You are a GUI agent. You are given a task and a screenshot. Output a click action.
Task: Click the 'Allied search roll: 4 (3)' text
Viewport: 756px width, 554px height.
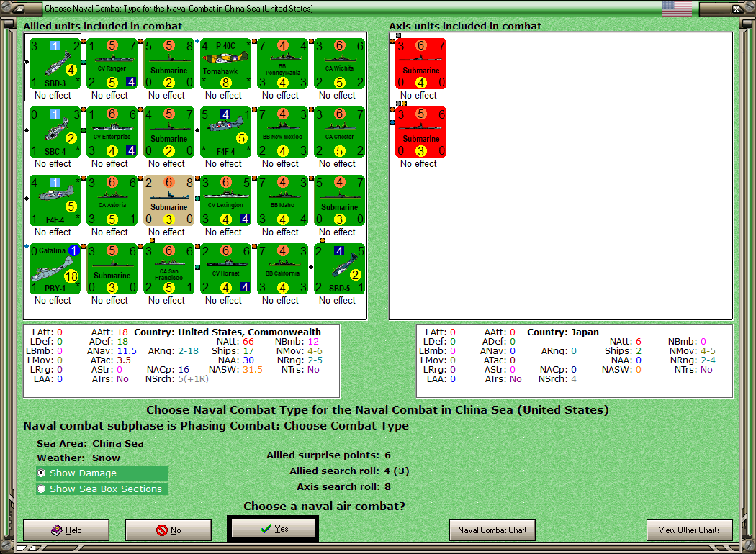click(x=349, y=471)
